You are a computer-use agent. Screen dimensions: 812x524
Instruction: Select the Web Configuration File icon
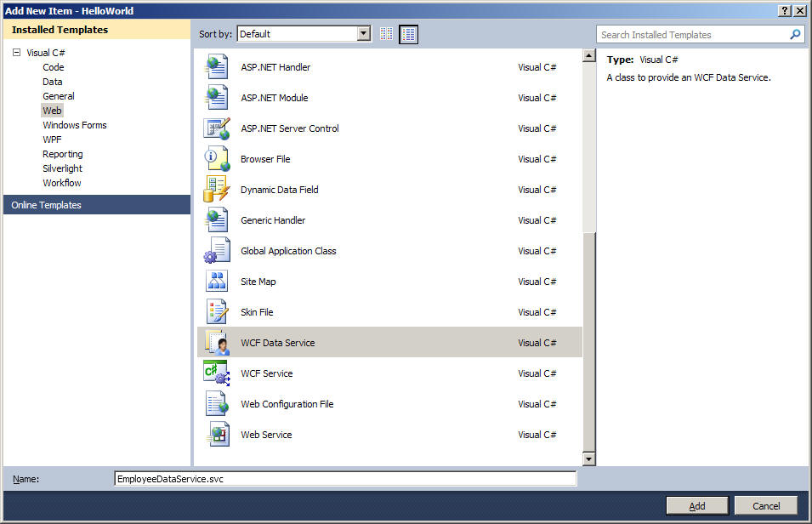click(x=217, y=403)
